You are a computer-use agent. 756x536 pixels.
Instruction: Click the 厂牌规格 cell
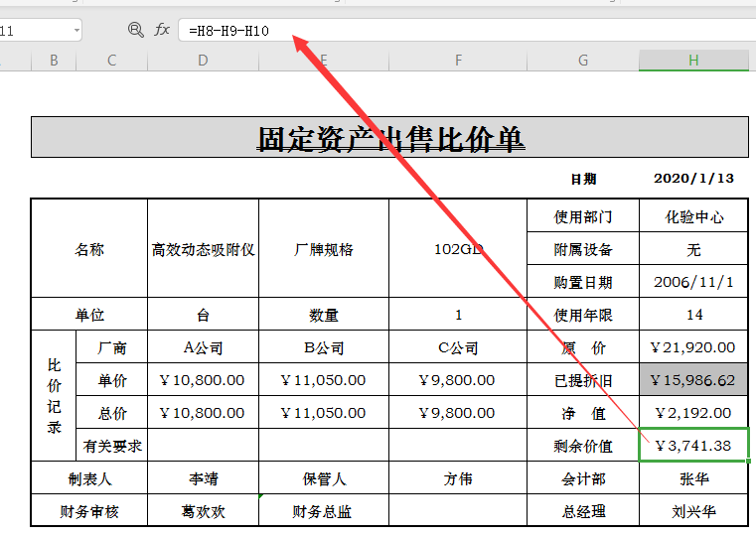(324, 249)
